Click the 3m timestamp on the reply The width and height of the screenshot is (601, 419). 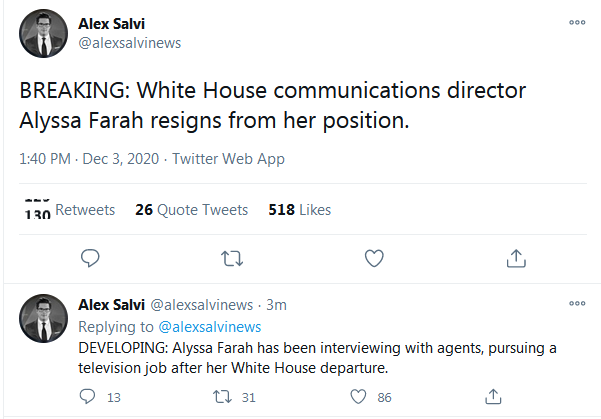pos(276,305)
